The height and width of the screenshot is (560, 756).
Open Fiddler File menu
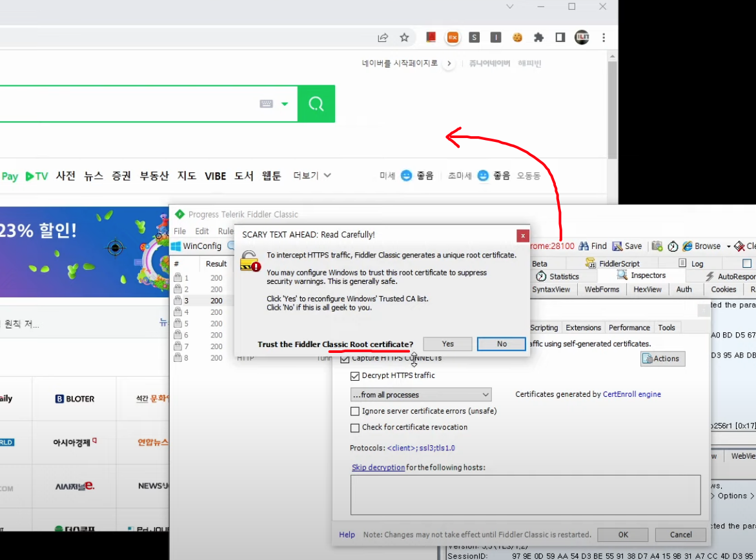click(x=180, y=231)
